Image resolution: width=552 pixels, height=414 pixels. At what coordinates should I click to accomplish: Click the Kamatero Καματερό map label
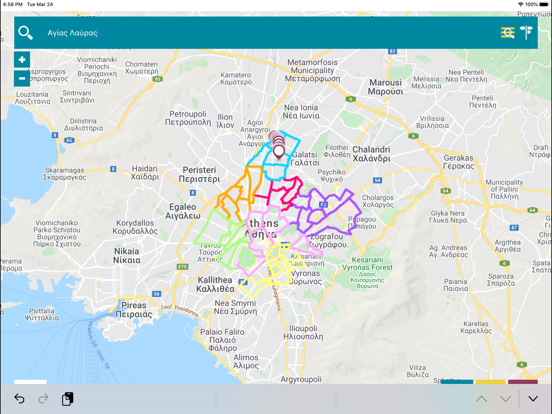click(236, 78)
